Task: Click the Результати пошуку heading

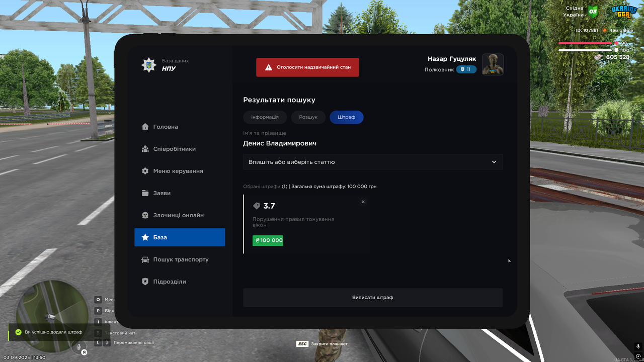Action: tap(279, 100)
